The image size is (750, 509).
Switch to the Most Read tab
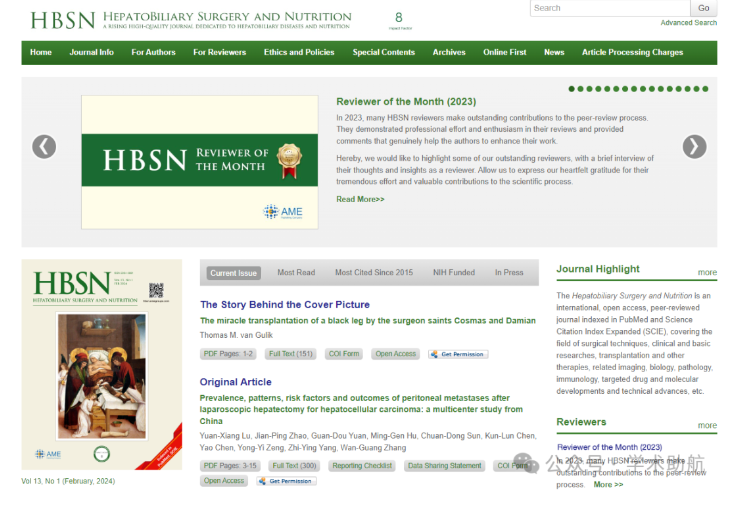pyautogui.click(x=296, y=272)
